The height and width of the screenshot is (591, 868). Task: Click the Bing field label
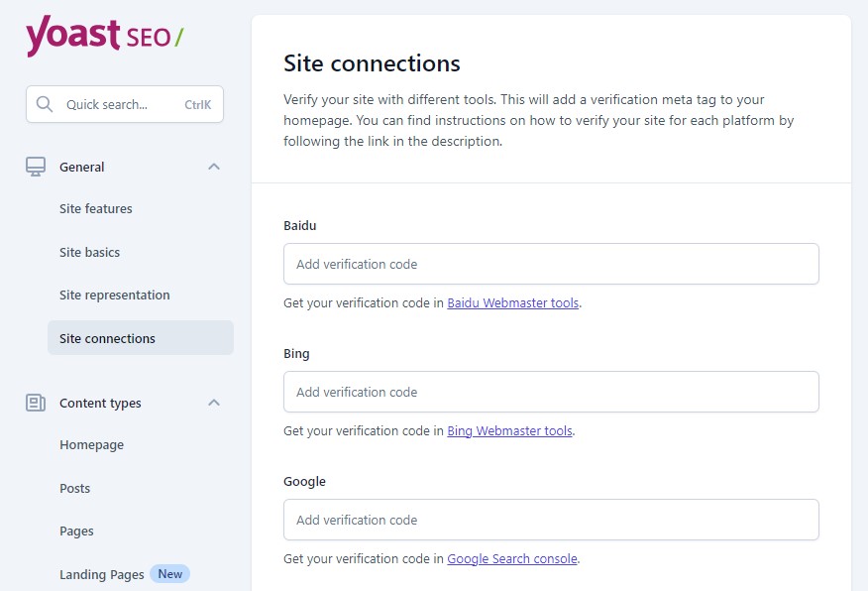click(296, 353)
